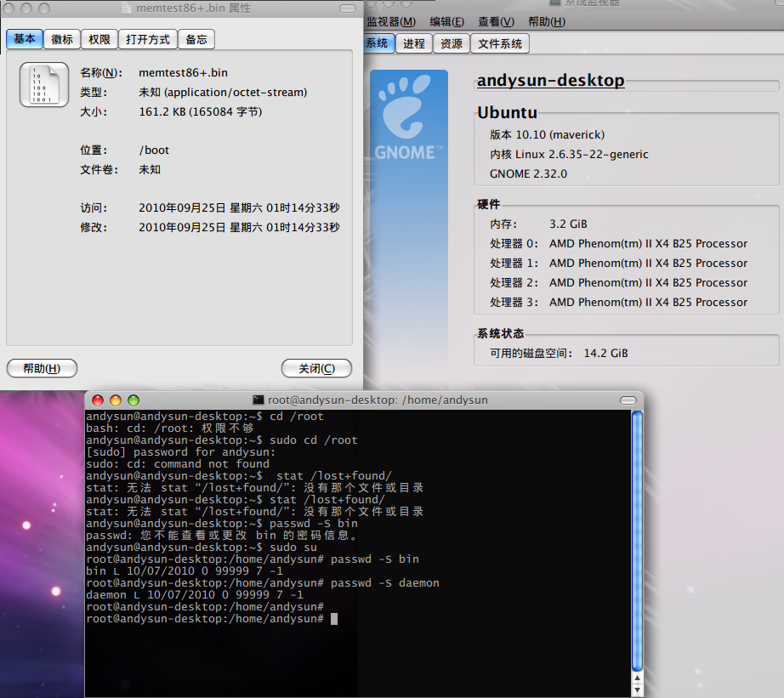The width and height of the screenshot is (784, 698).
Task: Minimize the terminal with the yellow button
Action: click(116, 400)
